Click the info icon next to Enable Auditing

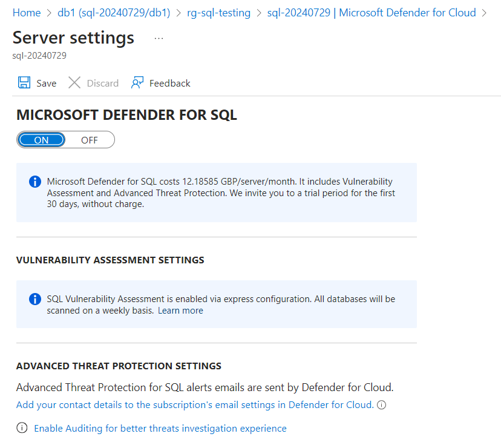point(22,428)
